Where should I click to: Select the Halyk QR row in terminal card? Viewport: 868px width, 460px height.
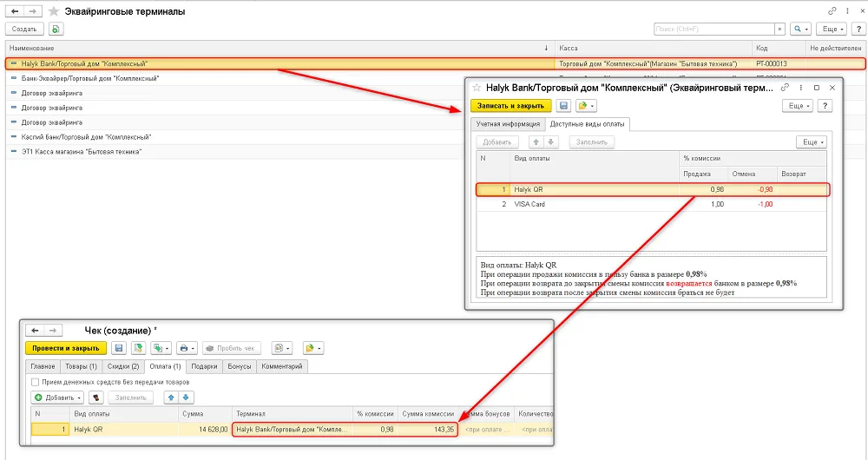(653, 189)
